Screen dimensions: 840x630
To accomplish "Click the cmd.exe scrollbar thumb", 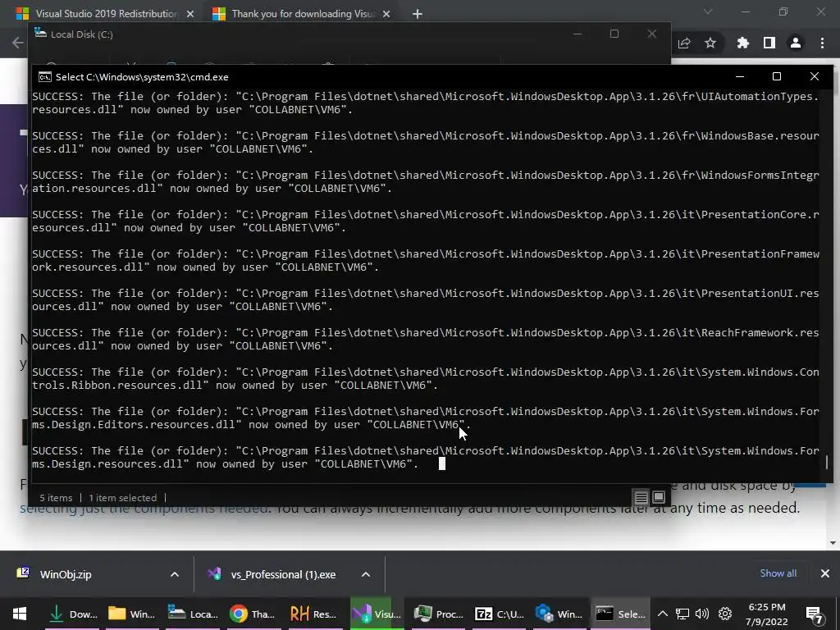I will (x=827, y=462).
